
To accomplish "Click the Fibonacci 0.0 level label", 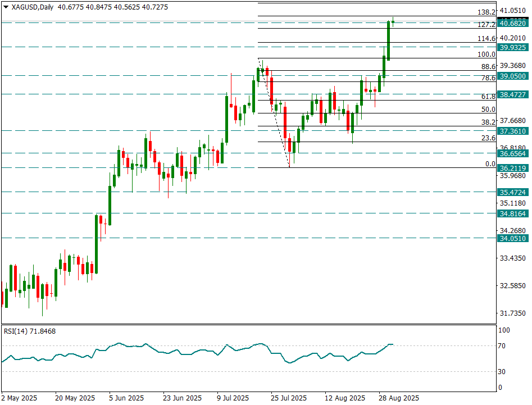I will pyautogui.click(x=490, y=164).
